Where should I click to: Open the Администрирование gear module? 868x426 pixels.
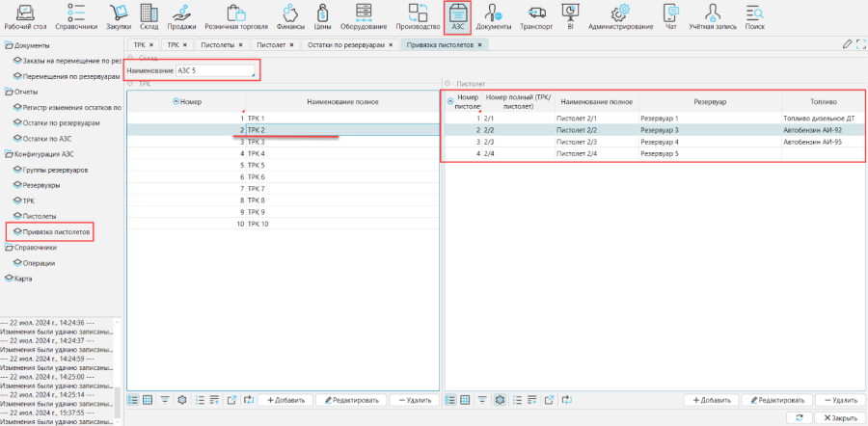(621, 16)
